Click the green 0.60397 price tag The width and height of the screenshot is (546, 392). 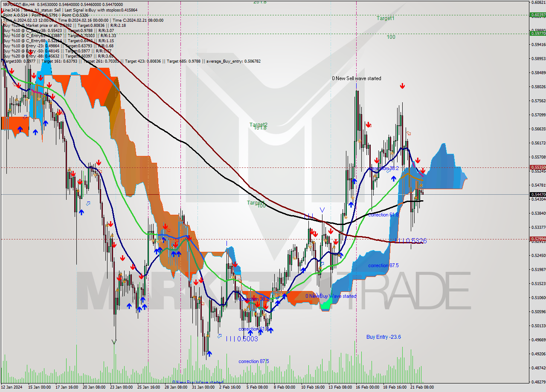[x=537, y=15]
